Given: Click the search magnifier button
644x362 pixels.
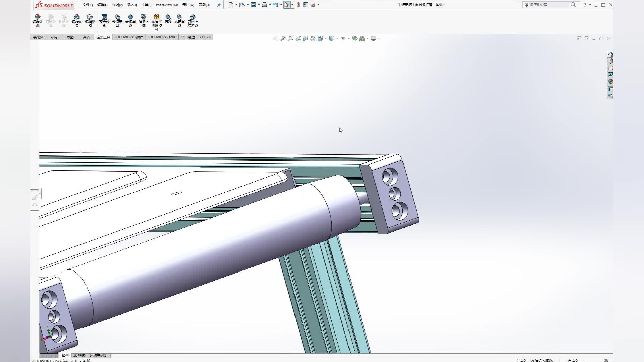Looking at the screenshot, I should 573,5.
